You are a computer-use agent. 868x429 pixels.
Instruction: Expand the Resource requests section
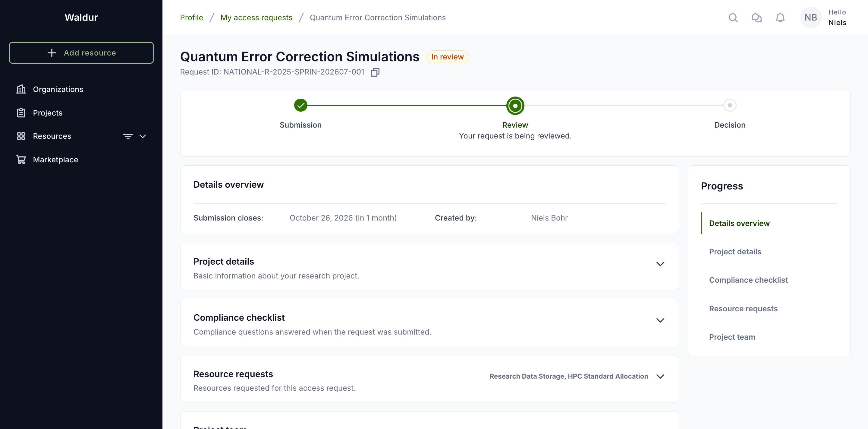point(660,377)
